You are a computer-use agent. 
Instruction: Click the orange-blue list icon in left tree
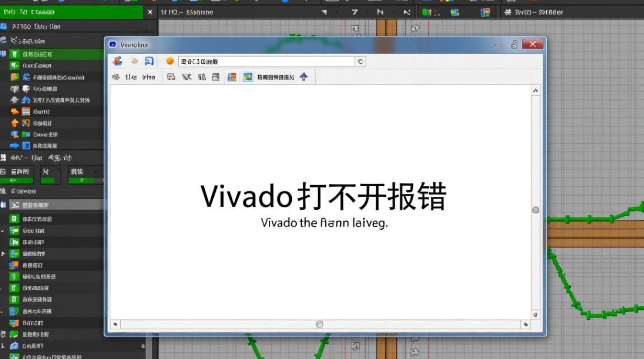pos(25,112)
